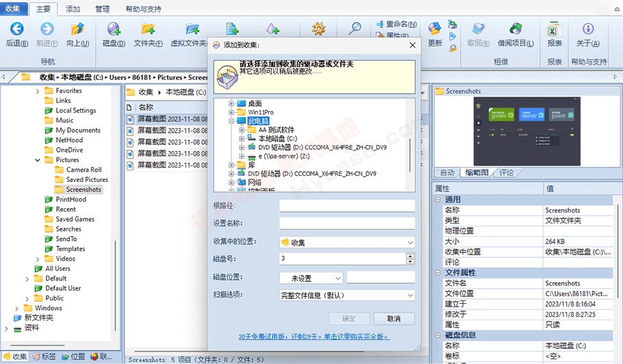Expand the Windows folder in left tree
The height and width of the screenshot is (364, 623).
point(16,309)
